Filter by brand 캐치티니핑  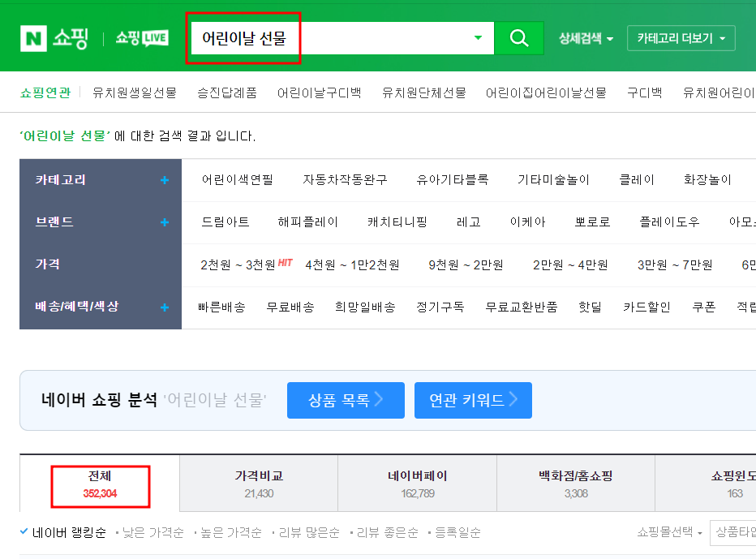pos(397,221)
